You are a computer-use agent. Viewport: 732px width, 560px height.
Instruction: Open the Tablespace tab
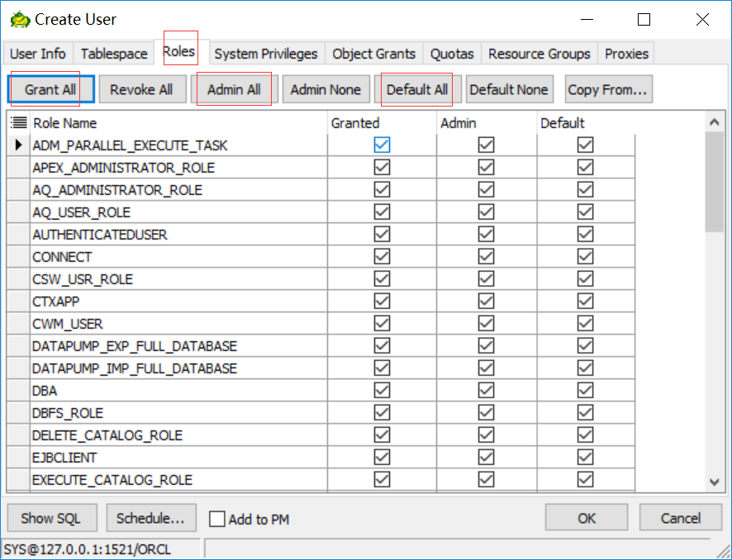pyautogui.click(x=114, y=54)
